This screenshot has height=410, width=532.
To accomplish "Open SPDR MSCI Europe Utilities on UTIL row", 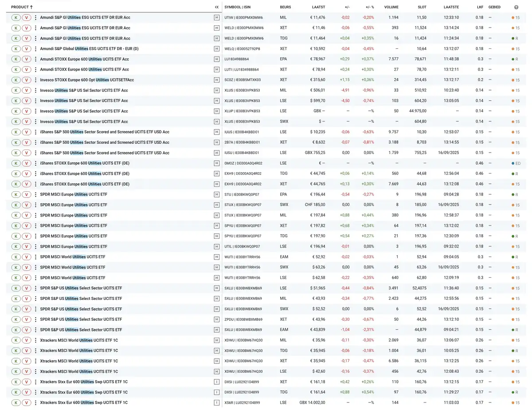I will coord(74,246).
